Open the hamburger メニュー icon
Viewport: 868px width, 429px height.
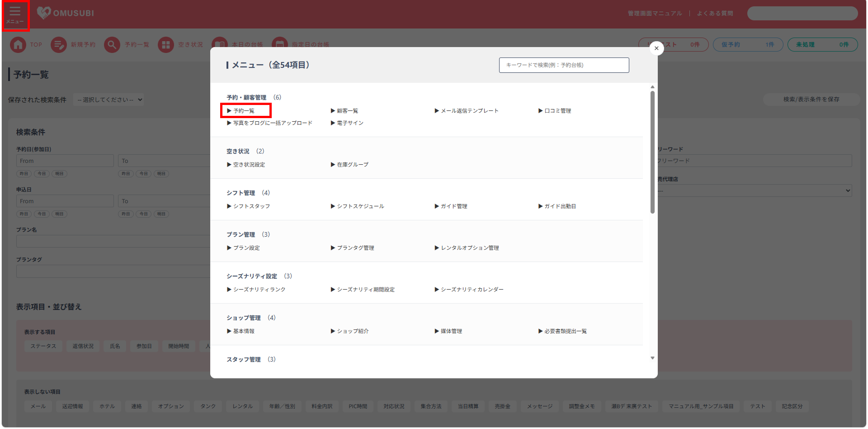(15, 15)
